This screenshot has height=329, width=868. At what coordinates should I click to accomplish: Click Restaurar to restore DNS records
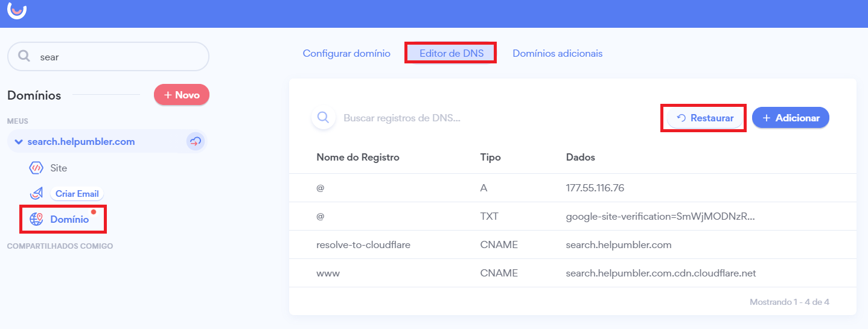click(x=705, y=118)
